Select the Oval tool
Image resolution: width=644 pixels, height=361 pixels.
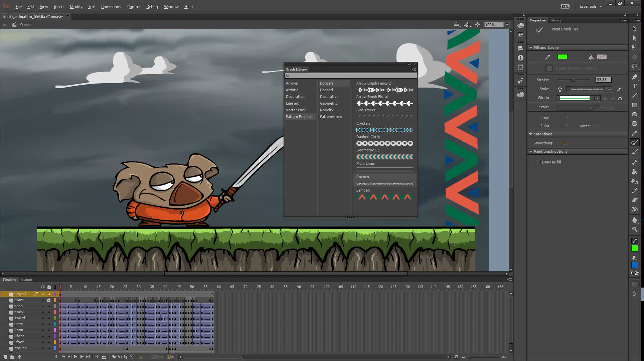635,114
